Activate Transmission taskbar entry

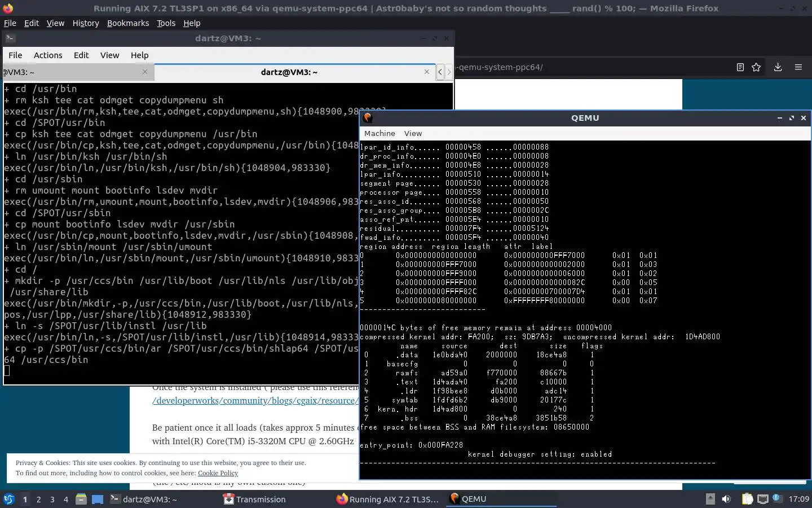(276, 499)
